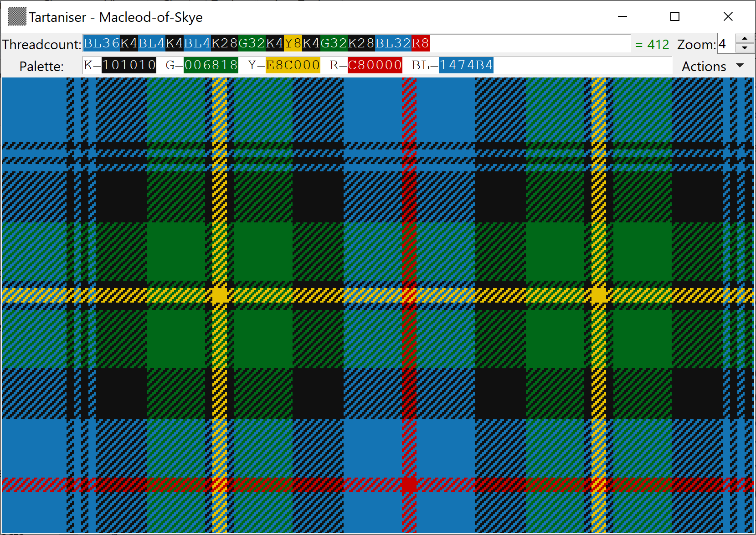Click the empty end of the Palette field
Viewport: 756px width, 535px height.
click(x=582, y=65)
